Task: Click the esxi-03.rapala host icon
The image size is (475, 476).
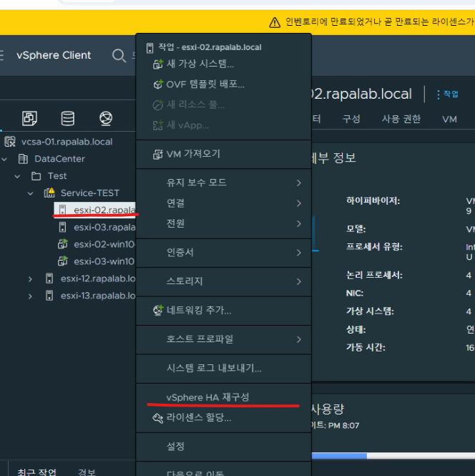Action: (62, 227)
